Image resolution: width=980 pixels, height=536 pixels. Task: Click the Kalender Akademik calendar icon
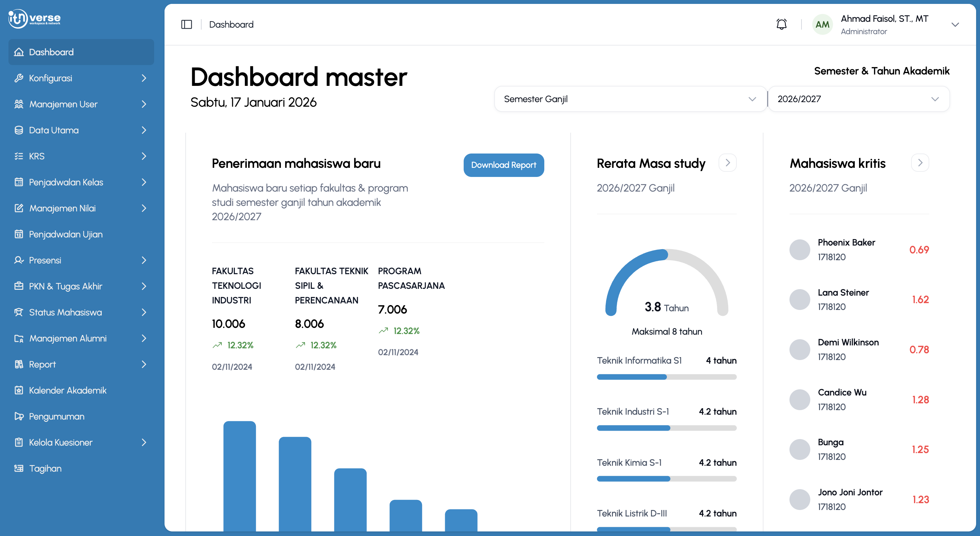[x=19, y=390]
